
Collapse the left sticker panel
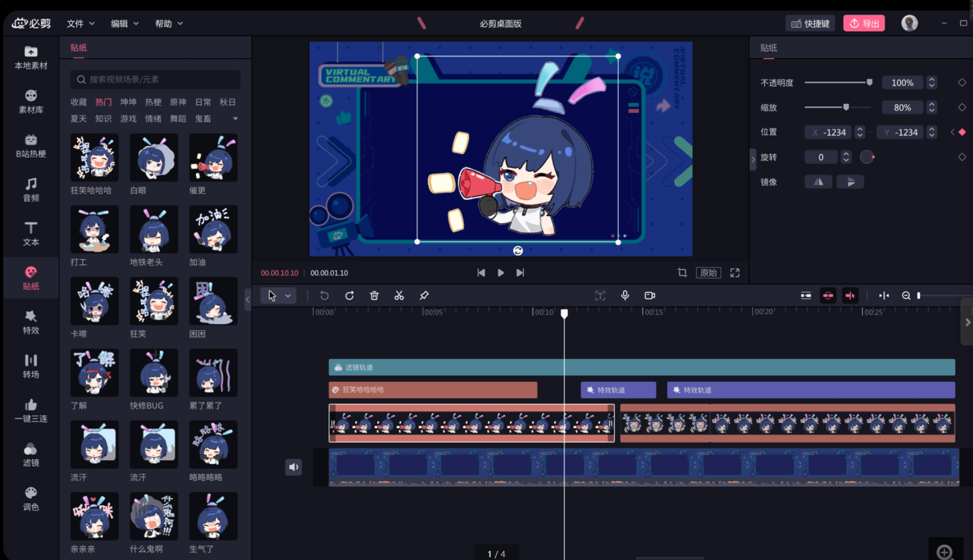coord(247,299)
